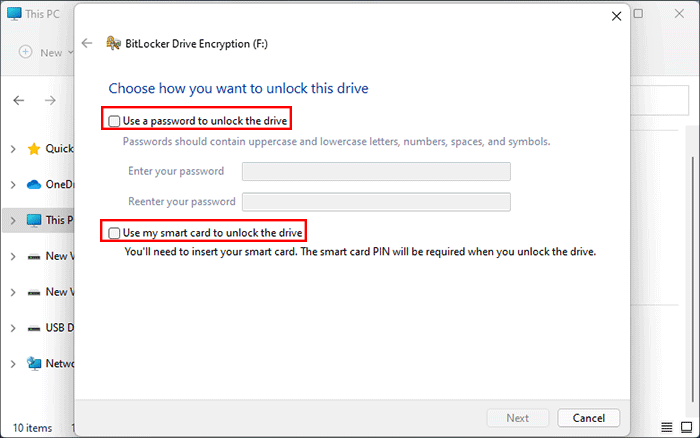Click the OneDrive cloud icon in sidebar

point(34,184)
